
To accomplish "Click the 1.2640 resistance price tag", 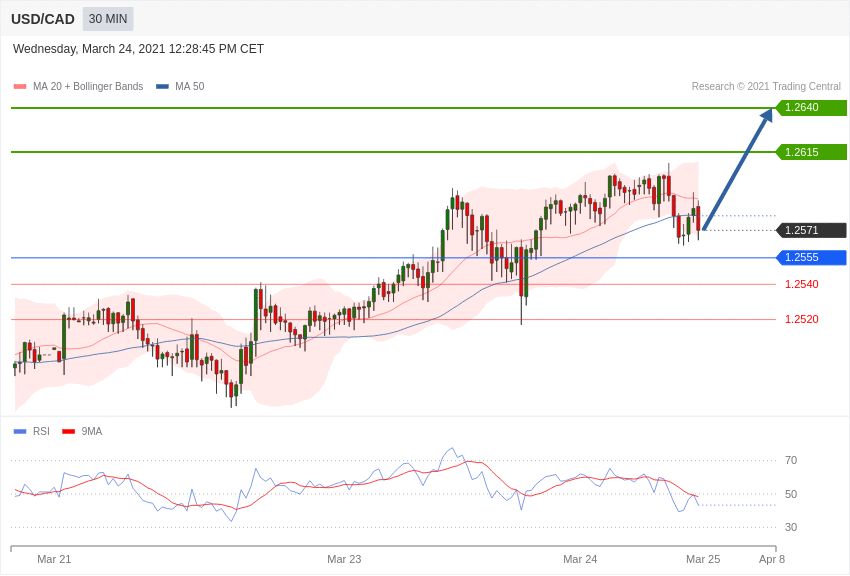I will (811, 107).
